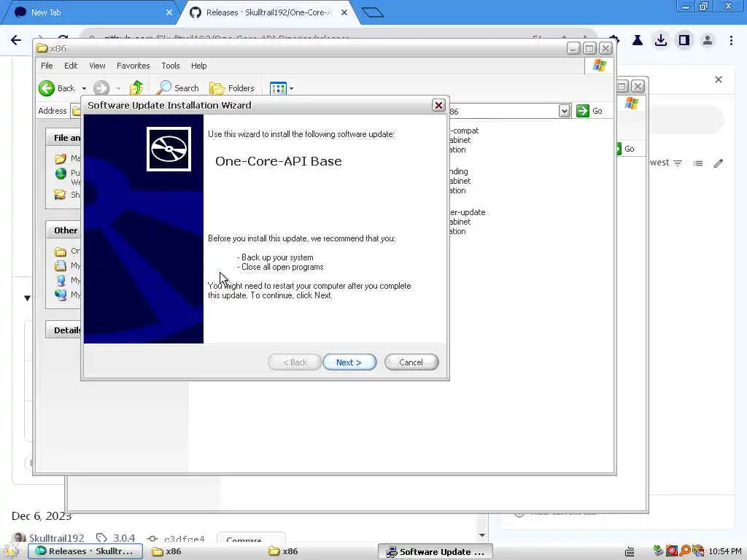Click the Releases taskbar button
The height and width of the screenshot is (560, 747).
[85, 551]
